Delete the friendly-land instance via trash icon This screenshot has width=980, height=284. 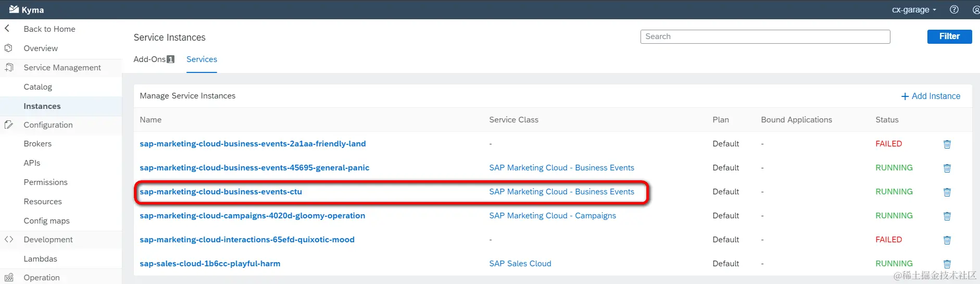point(947,144)
